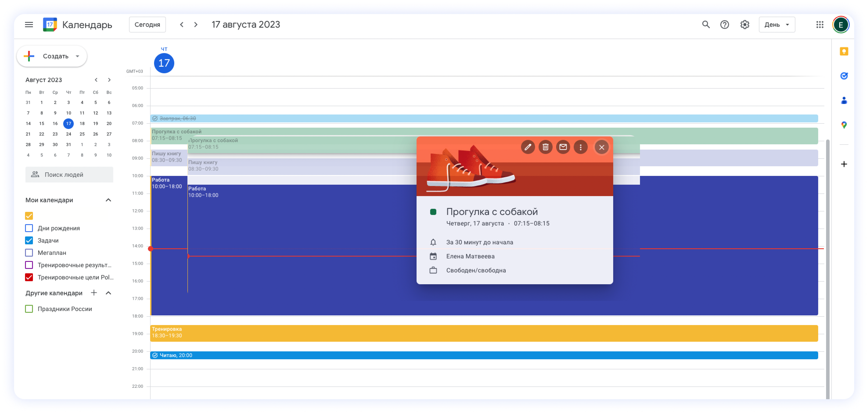Open Google Keep from the side panel
Image resolution: width=868 pixels, height=413 pixels.
point(844,52)
